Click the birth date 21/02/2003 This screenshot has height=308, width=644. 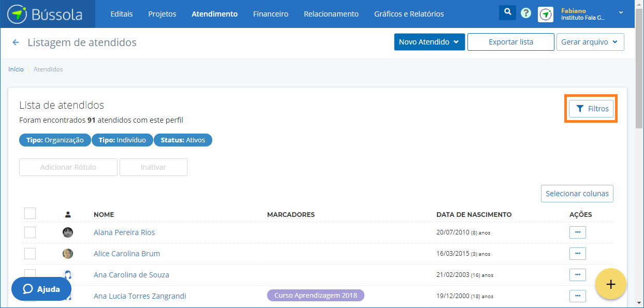pos(453,275)
